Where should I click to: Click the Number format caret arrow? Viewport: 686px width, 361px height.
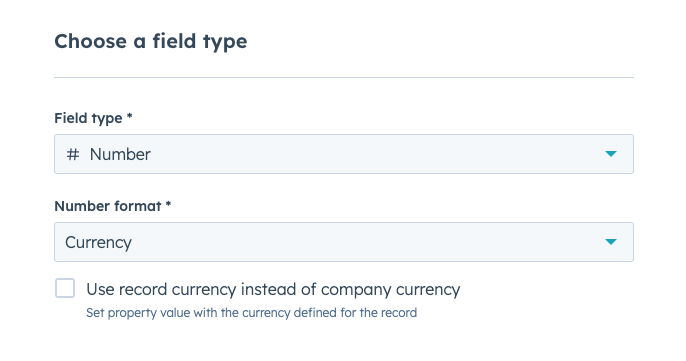[611, 242]
